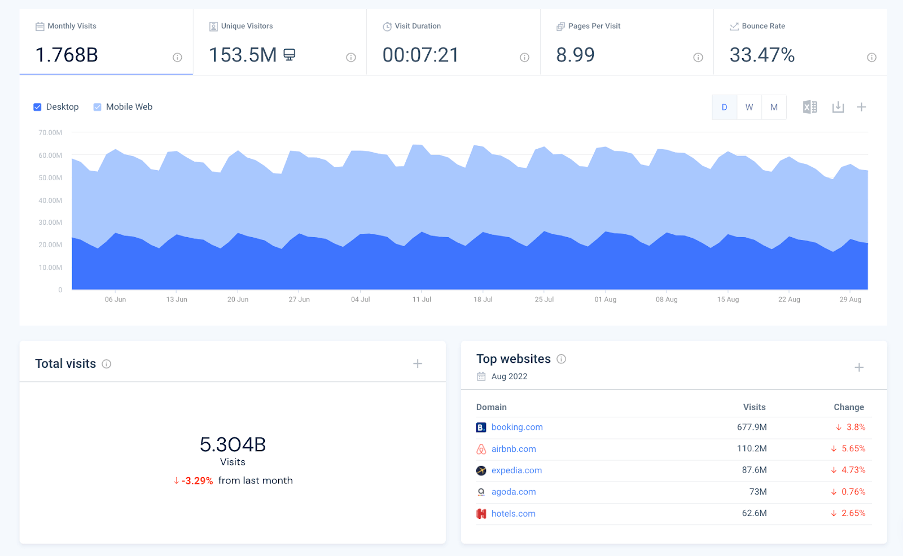Click Monthly Visits calendar icon

40,26
